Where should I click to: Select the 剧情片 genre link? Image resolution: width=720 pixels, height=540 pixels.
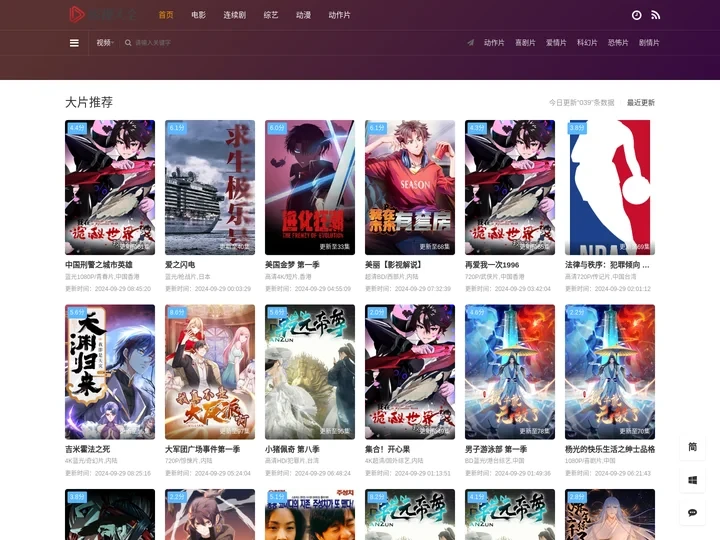point(649,43)
